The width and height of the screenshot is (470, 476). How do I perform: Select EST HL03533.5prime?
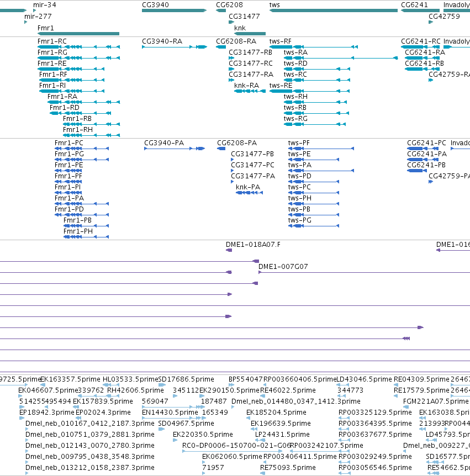pos(111,385)
